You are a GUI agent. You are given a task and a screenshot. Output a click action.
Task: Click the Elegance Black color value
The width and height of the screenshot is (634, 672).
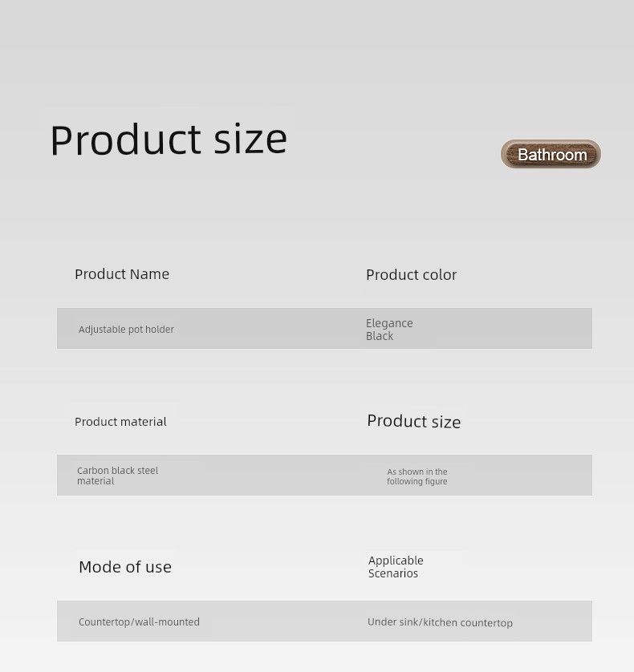[x=389, y=329]
